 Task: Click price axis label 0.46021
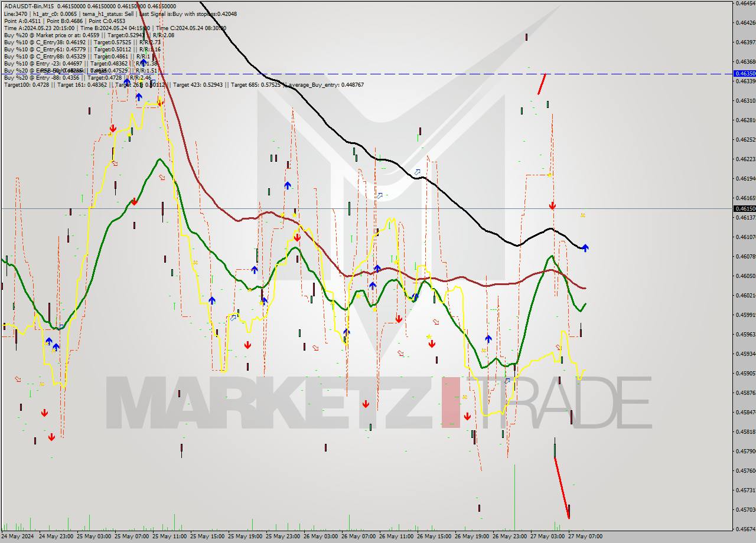[745, 295]
